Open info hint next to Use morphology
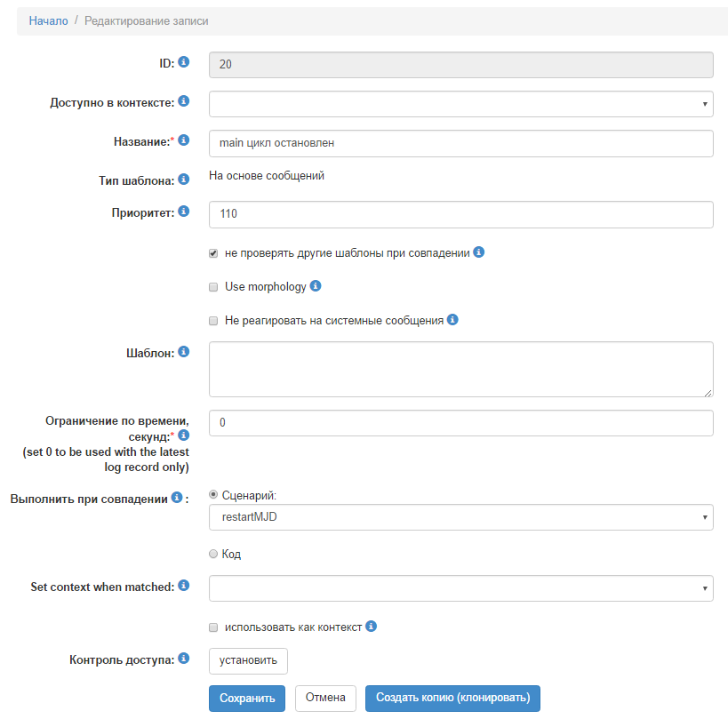 point(316,286)
